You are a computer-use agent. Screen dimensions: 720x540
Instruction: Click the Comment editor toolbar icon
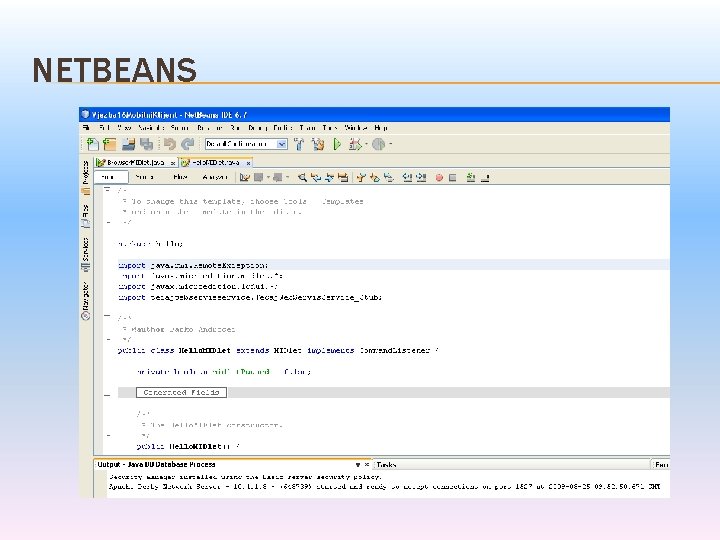coord(471,177)
